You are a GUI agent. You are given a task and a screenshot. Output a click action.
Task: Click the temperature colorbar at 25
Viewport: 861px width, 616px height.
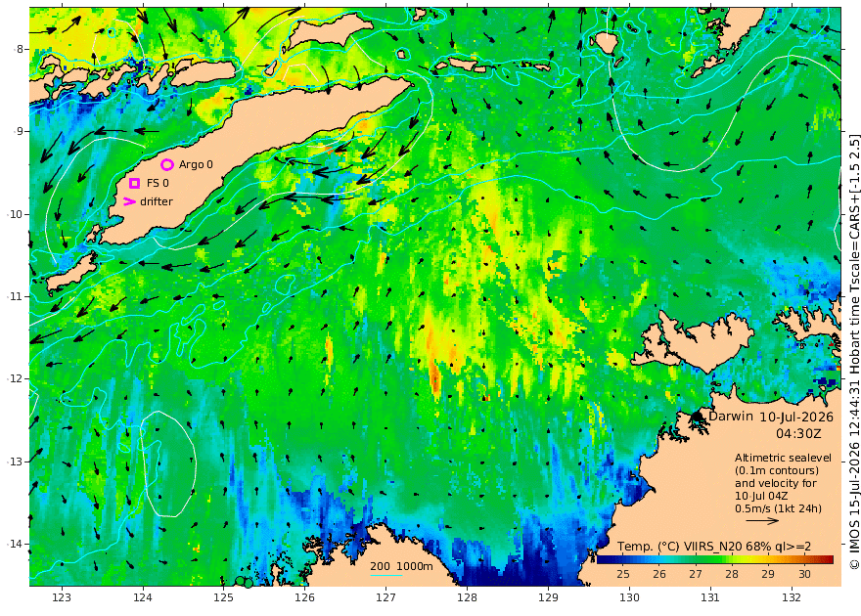tap(622, 560)
